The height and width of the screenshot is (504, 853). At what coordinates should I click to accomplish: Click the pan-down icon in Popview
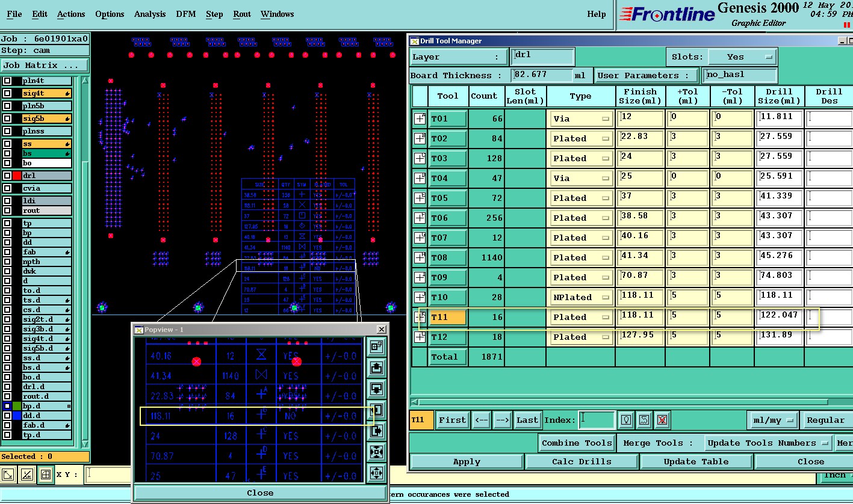pos(377,388)
